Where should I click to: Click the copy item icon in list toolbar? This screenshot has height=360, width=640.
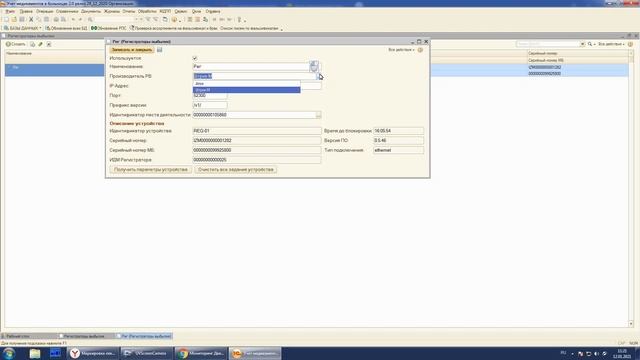[x=33, y=44]
